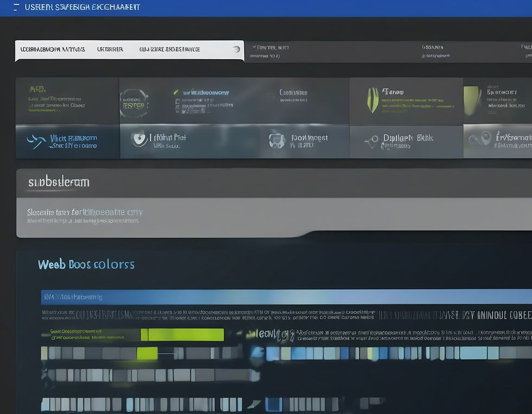Click the wide green progress bar
The width and height of the screenshot is (532, 414).
coord(182,335)
